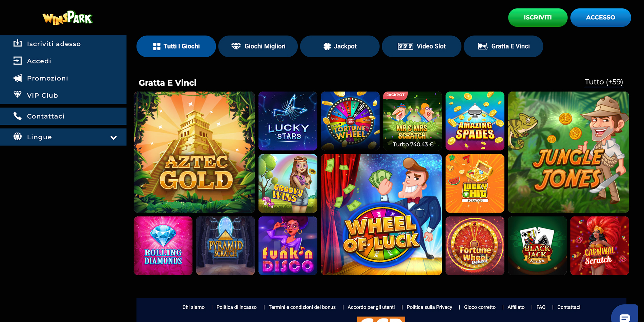This screenshot has width=644, height=322.
Task: Click the Contattaci phone icon
Action: [18, 116]
